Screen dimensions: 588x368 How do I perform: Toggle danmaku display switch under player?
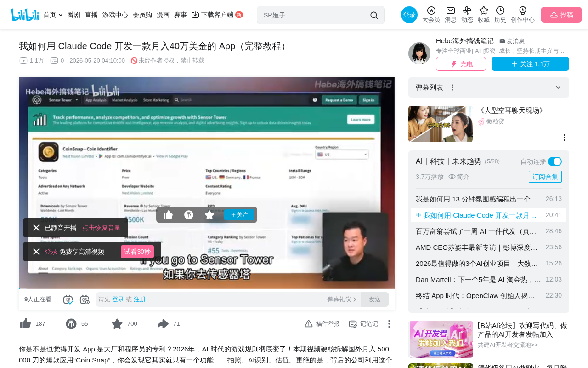(x=68, y=299)
